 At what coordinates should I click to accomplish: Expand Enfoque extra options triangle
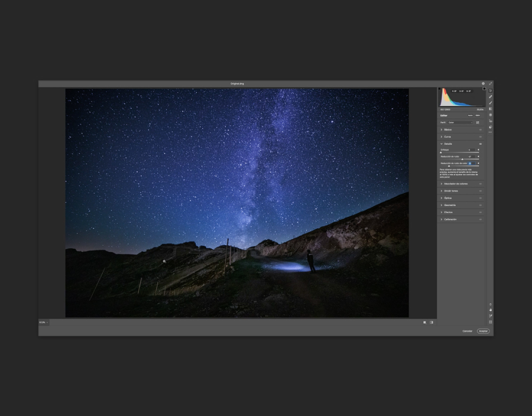478,150
